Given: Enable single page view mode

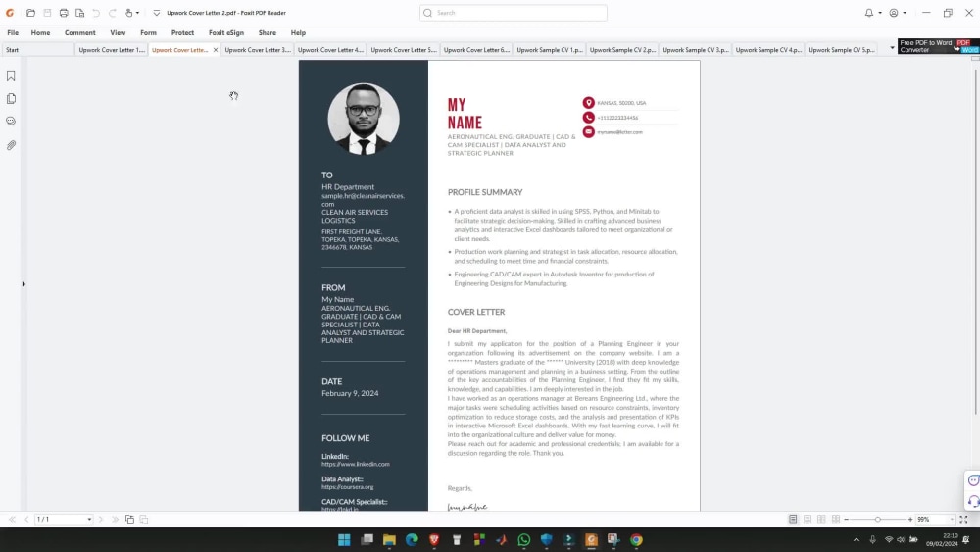Looking at the screenshot, I should 793,520.
